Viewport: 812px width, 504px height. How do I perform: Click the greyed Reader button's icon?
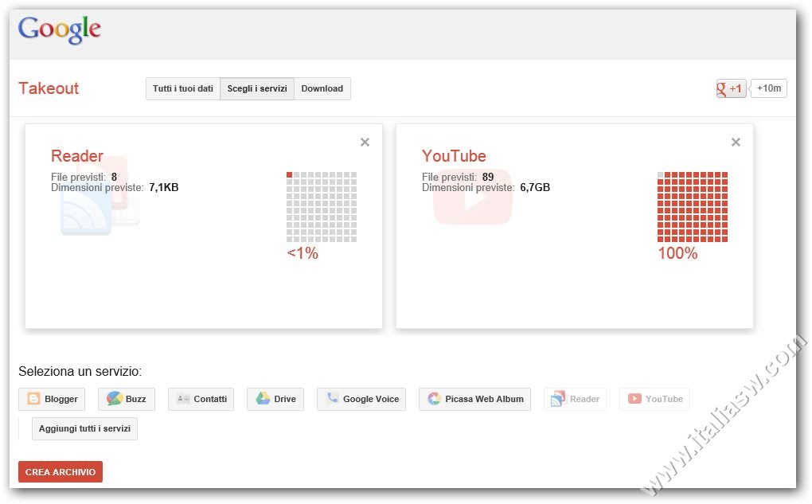point(558,398)
